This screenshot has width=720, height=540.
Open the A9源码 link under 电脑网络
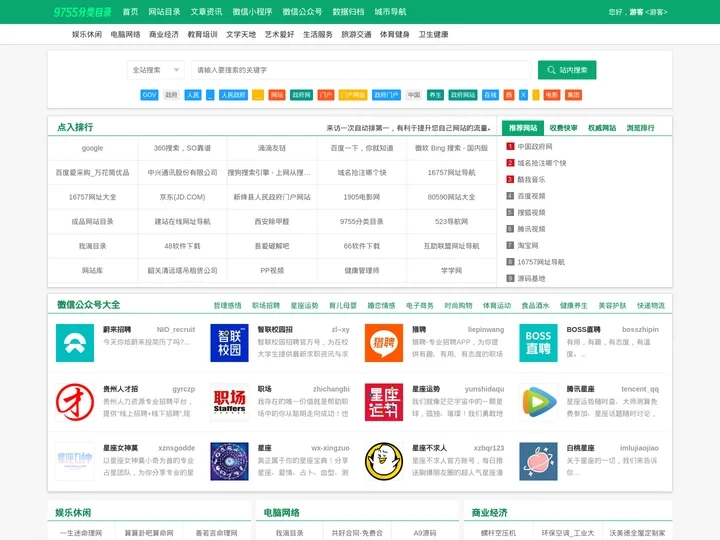click(x=425, y=533)
